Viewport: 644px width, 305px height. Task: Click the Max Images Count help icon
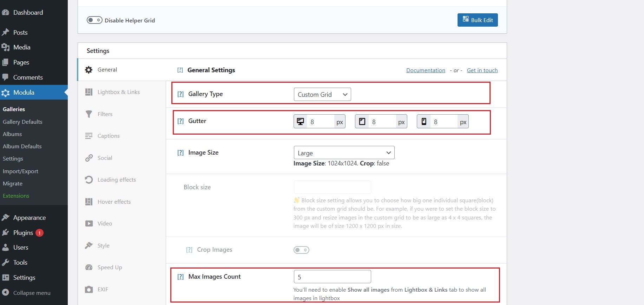180,277
